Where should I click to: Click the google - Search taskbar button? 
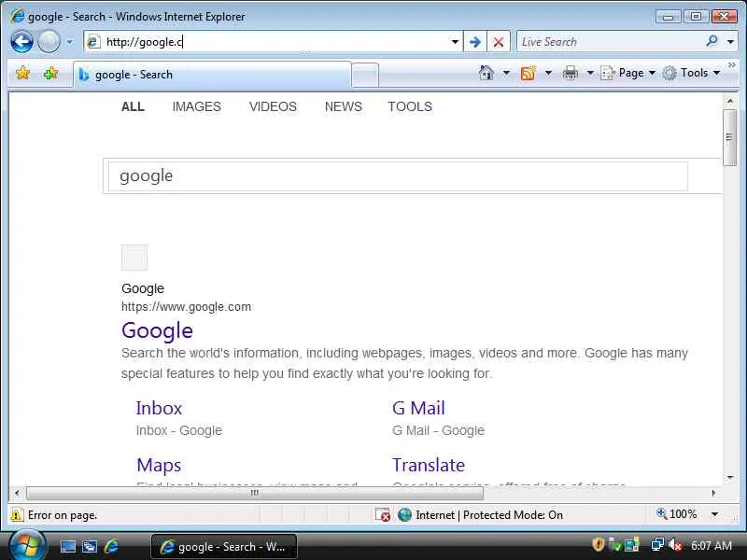pyautogui.click(x=224, y=547)
